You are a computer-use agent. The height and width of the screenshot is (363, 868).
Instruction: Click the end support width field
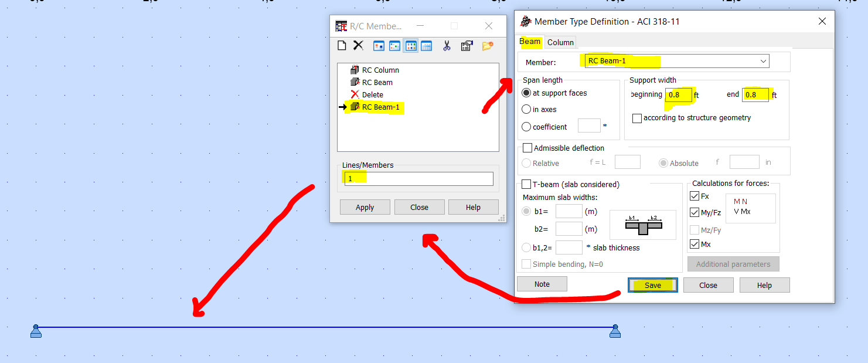(755, 94)
